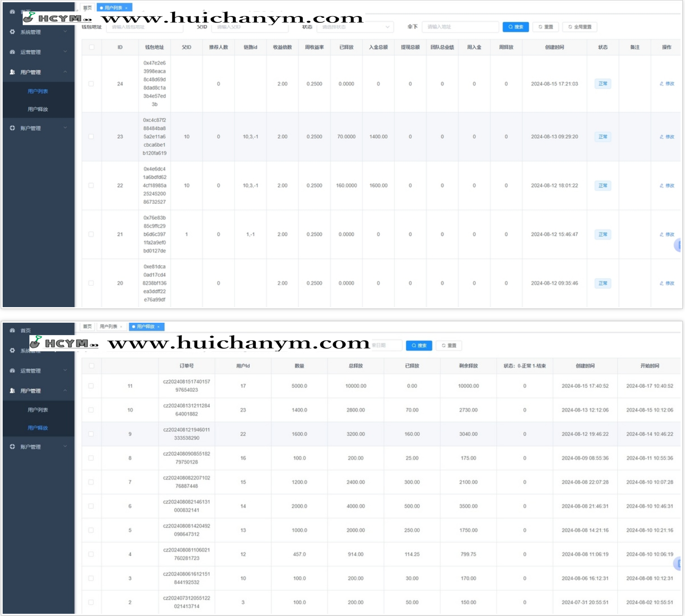Click the 剩余释放 value 799.75

(468, 554)
